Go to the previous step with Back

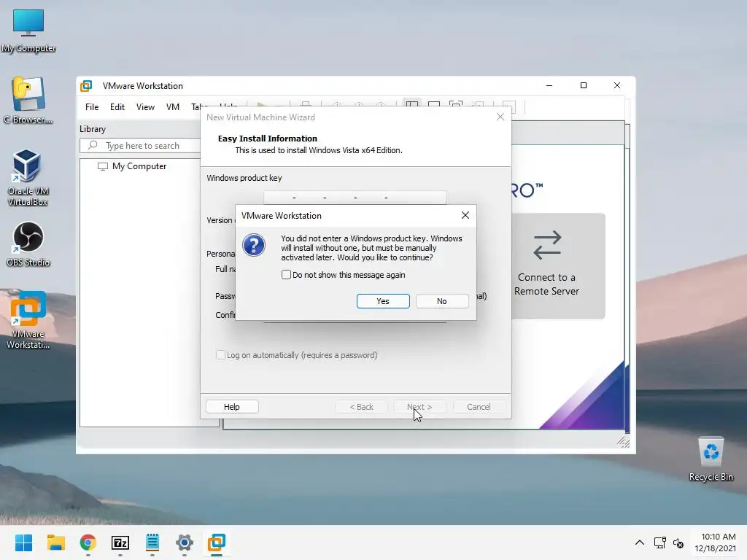[362, 407]
